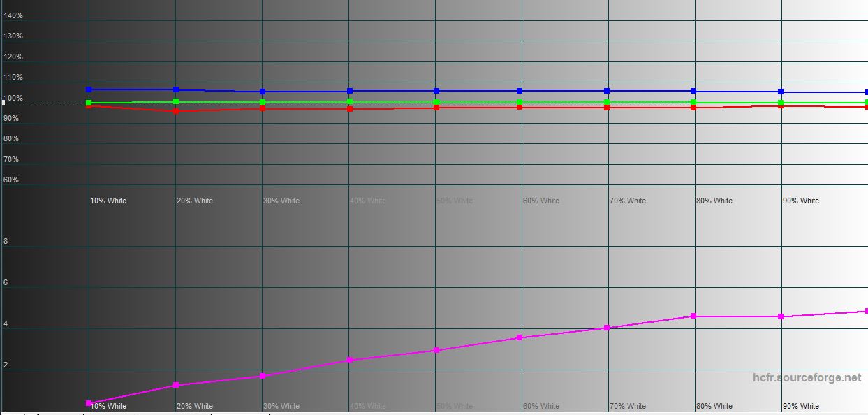The image size is (868, 415).
Task: Open the hcfr.sourceforge.net watermark link
Action: pyautogui.click(x=807, y=377)
